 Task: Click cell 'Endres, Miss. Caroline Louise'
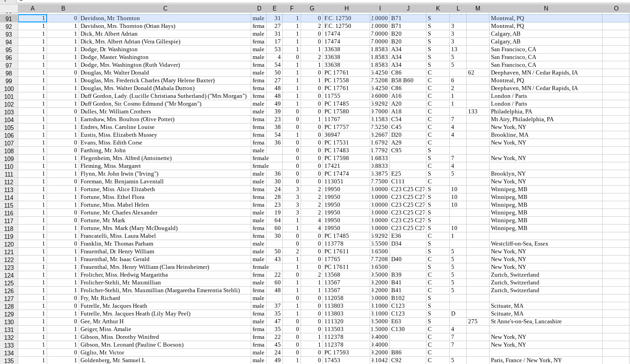coord(165,127)
